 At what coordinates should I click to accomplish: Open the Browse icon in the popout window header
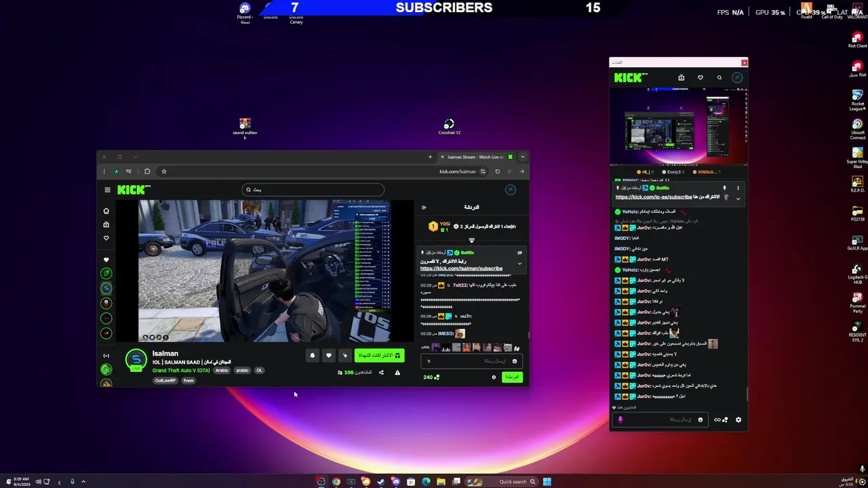tap(682, 78)
